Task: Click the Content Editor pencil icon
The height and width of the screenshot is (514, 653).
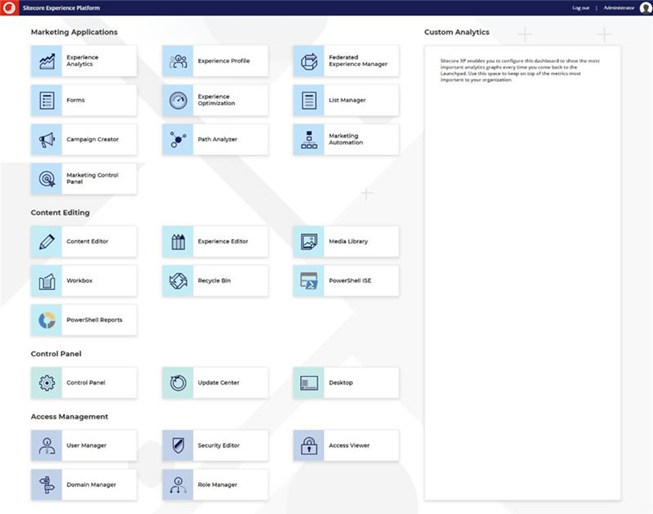Action: pyautogui.click(x=47, y=242)
